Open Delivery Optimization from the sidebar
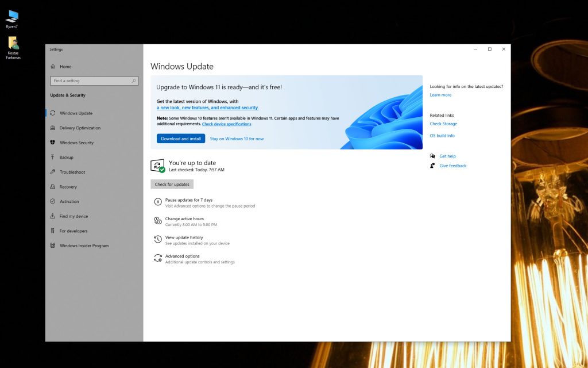The width and height of the screenshot is (588, 368). [52, 128]
